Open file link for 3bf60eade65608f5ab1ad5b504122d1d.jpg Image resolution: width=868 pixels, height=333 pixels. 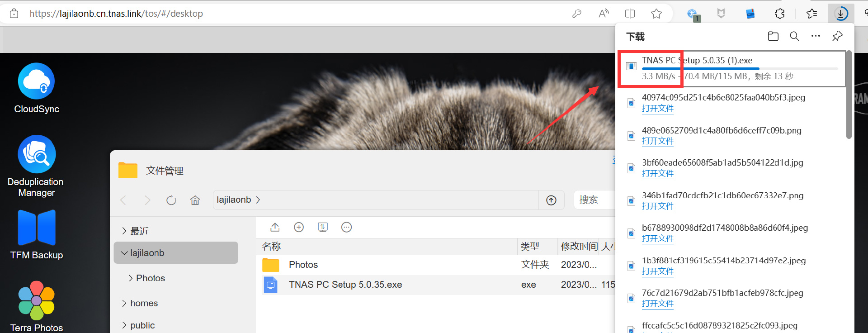click(x=658, y=174)
